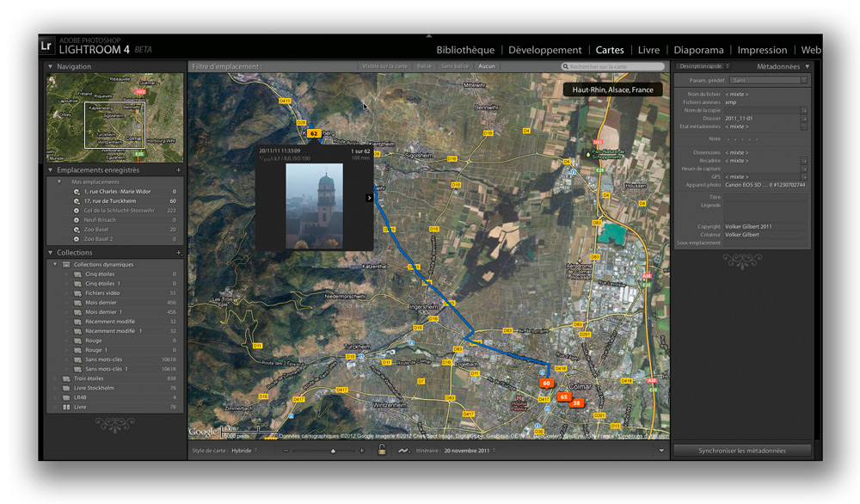Collapse the Collections dynamiques set
This screenshot has width=860, height=504.
tap(55, 264)
